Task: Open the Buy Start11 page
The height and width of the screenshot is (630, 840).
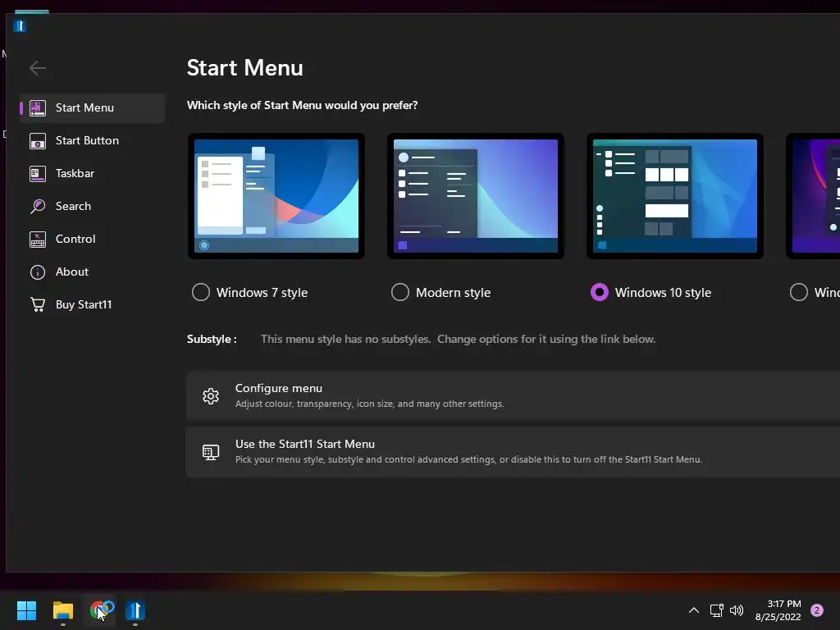Action: pos(92,304)
